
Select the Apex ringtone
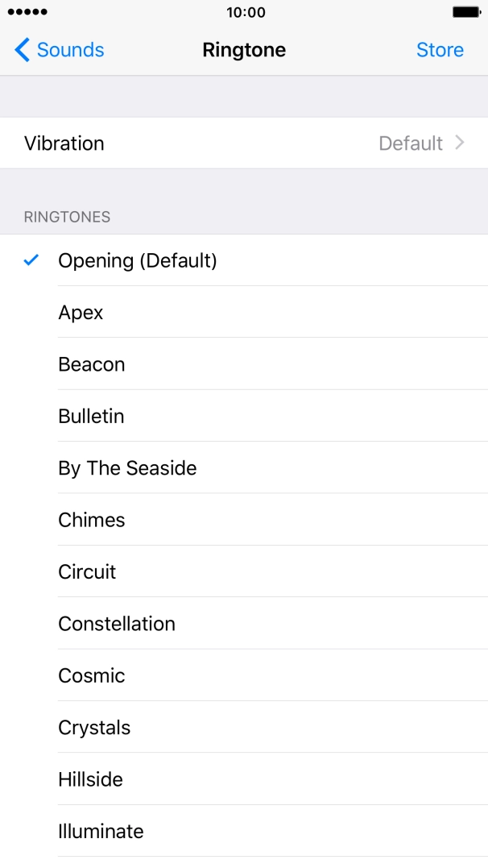[x=81, y=312]
